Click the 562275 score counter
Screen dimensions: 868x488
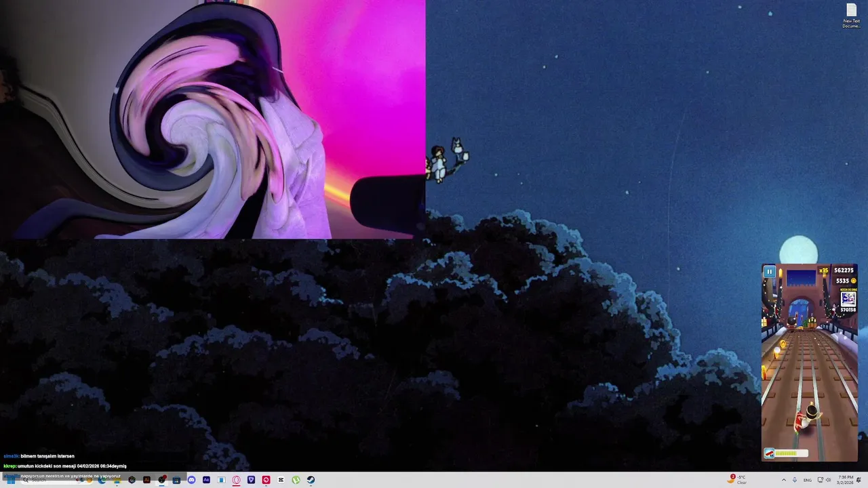click(844, 270)
